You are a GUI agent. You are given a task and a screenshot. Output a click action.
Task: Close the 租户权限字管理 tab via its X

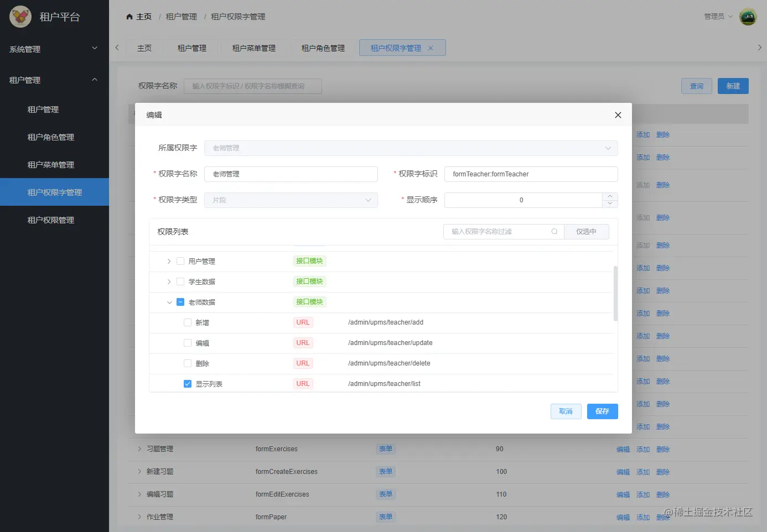pyautogui.click(x=431, y=48)
